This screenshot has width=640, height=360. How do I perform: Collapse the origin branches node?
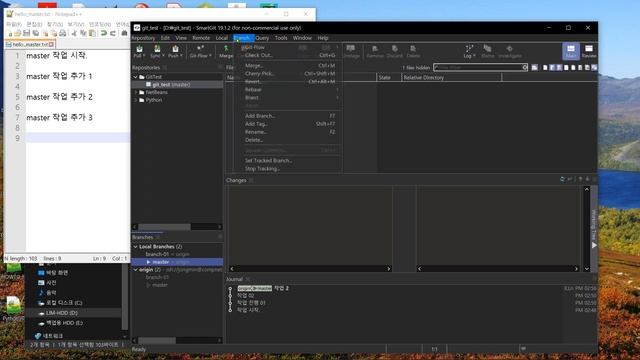point(136,270)
